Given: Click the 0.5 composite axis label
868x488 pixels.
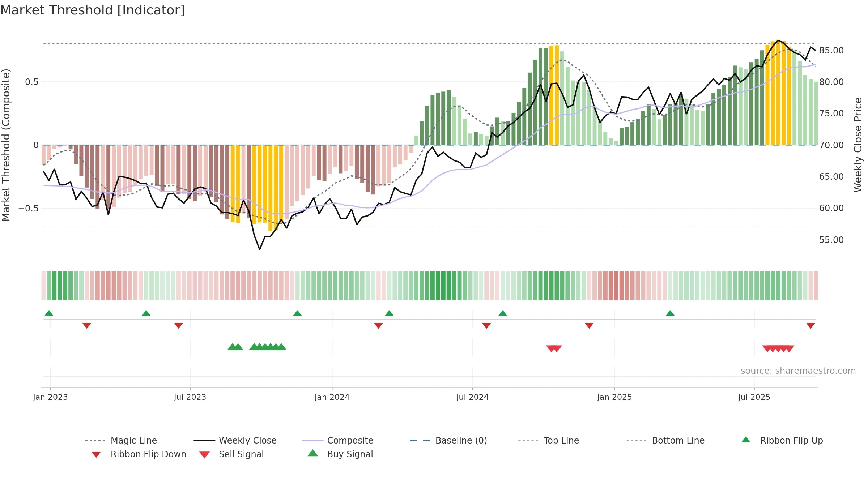Looking at the screenshot, I should (x=32, y=82).
